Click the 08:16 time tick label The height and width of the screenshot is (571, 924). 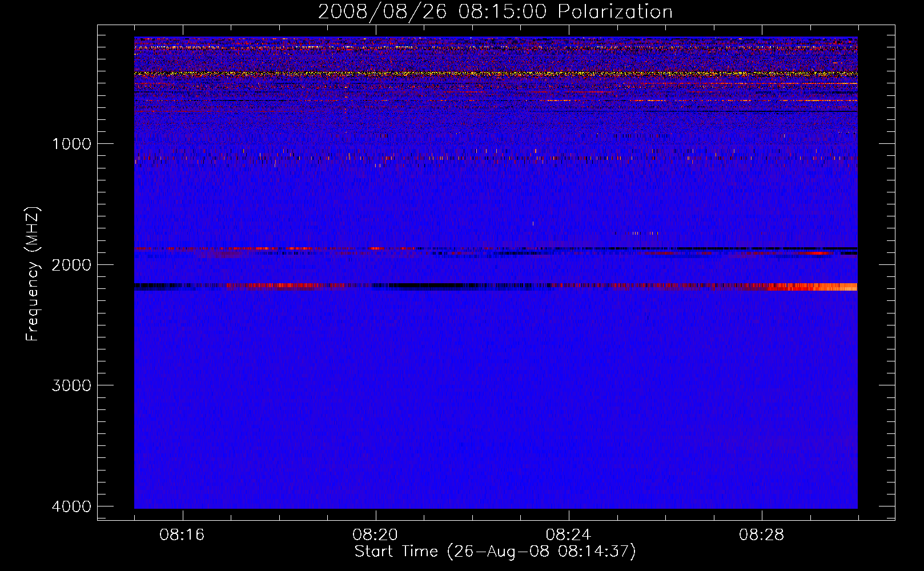click(182, 535)
